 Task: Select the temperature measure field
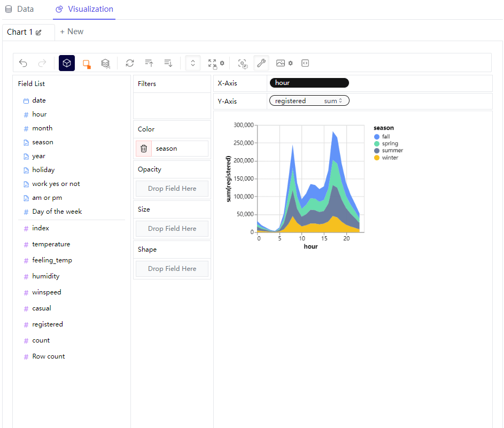click(x=51, y=244)
